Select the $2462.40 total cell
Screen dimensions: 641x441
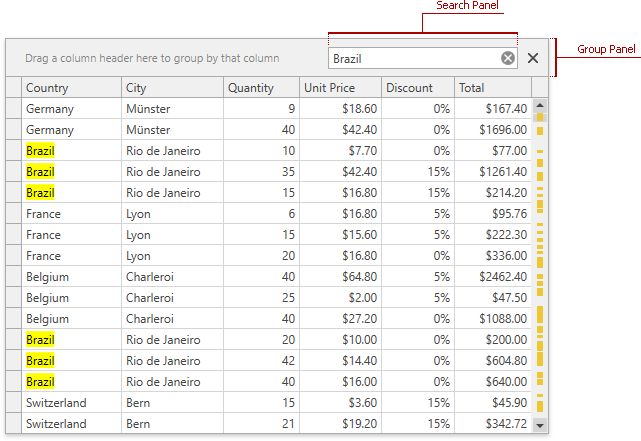(x=492, y=277)
